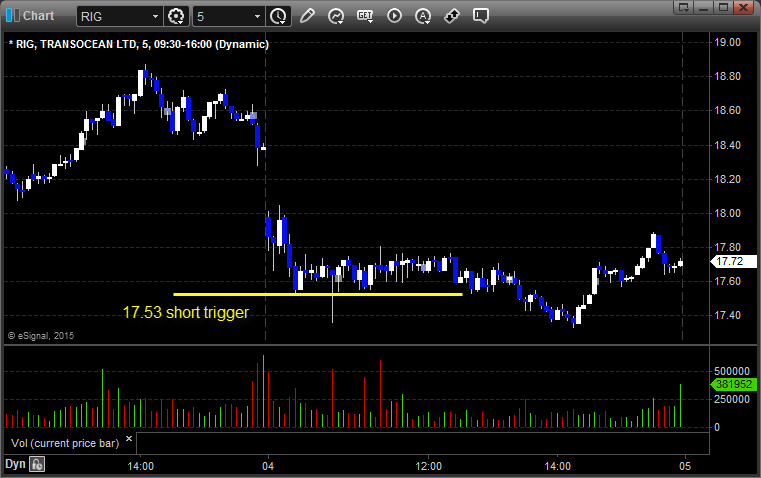761x478 pixels.
Task: Click the Vol (current price bar) label
Action: click(x=65, y=443)
